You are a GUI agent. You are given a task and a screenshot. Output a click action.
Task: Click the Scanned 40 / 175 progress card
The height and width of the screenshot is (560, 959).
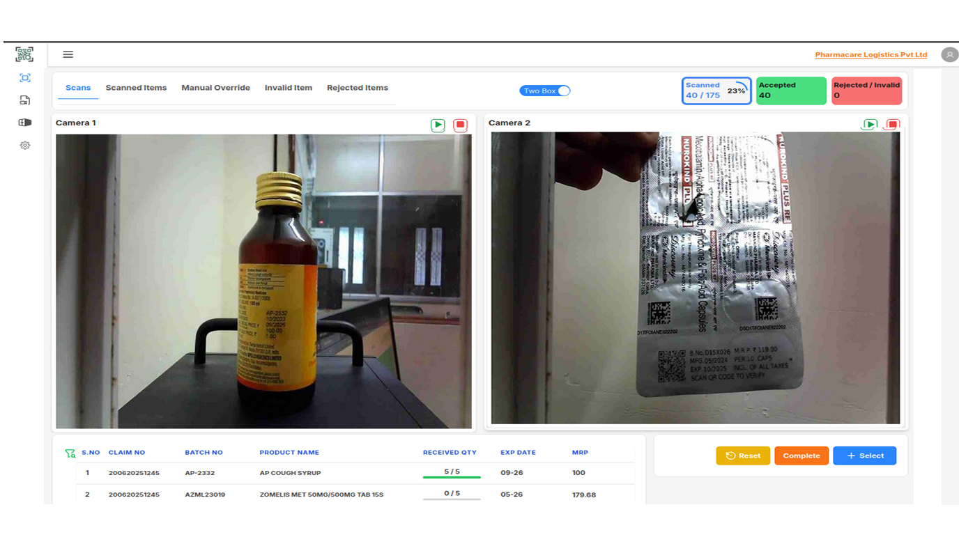click(x=716, y=91)
